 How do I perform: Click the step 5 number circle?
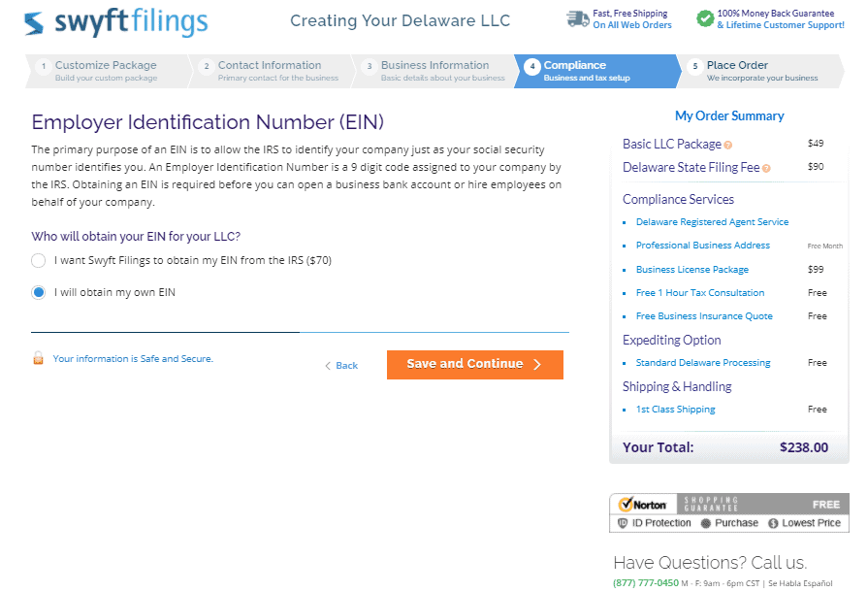(x=695, y=66)
